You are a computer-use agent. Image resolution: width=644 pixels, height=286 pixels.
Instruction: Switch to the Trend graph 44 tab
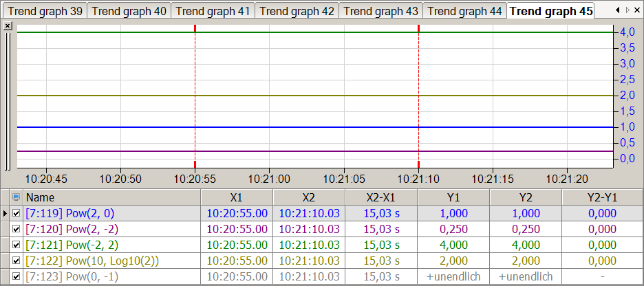(x=464, y=11)
